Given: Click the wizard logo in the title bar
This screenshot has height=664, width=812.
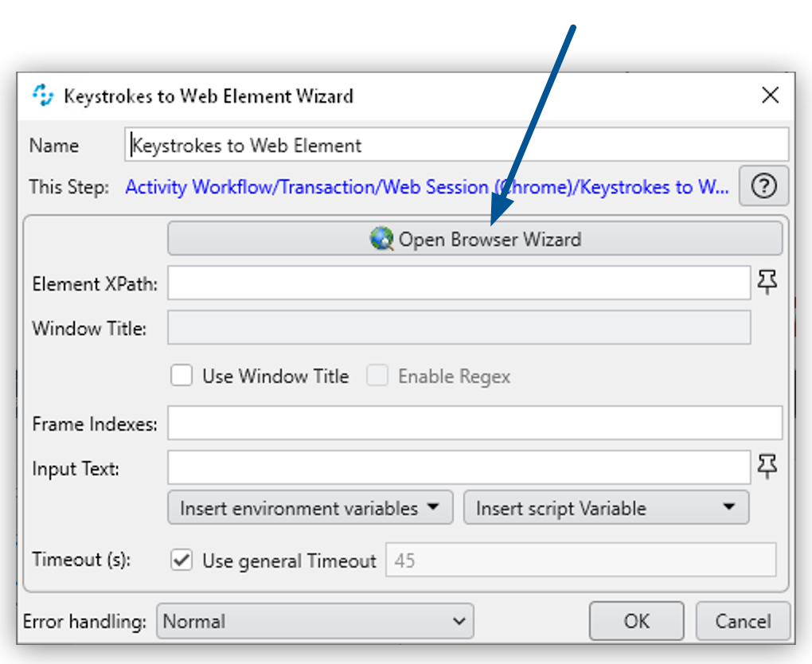Looking at the screenshot, I should point(43,96).
